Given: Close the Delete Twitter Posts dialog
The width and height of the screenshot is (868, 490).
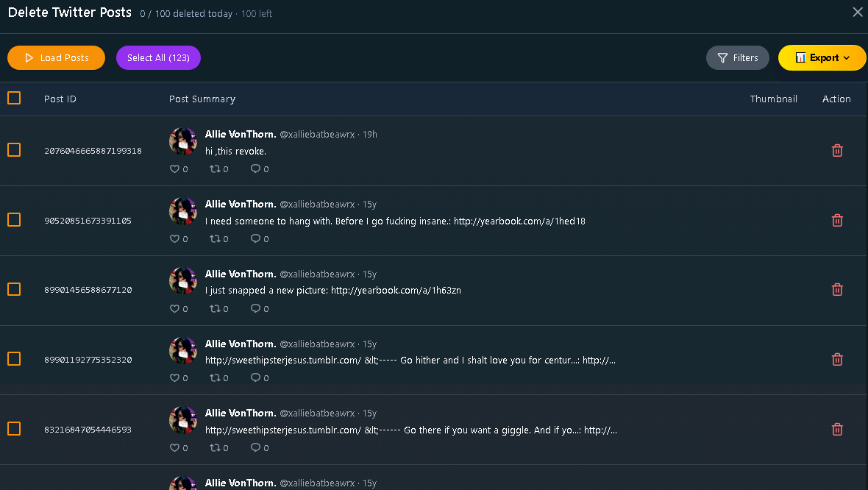Looking at the screenshot, I should pyautogui.click(x=858, y=13).
